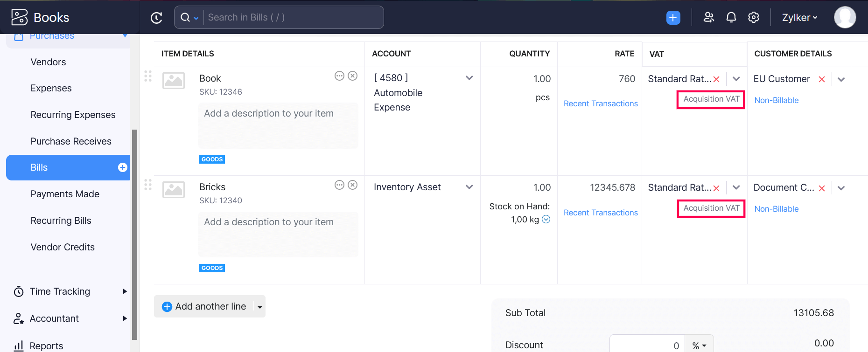The width and height of the screenshot is (868, 352).
Task: Open the Zylker organization dropdown
Action: (799, 18)
